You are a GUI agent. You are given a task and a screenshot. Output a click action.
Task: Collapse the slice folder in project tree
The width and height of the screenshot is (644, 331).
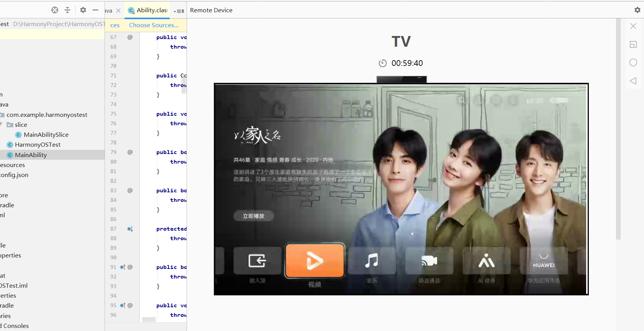point(2,125)
